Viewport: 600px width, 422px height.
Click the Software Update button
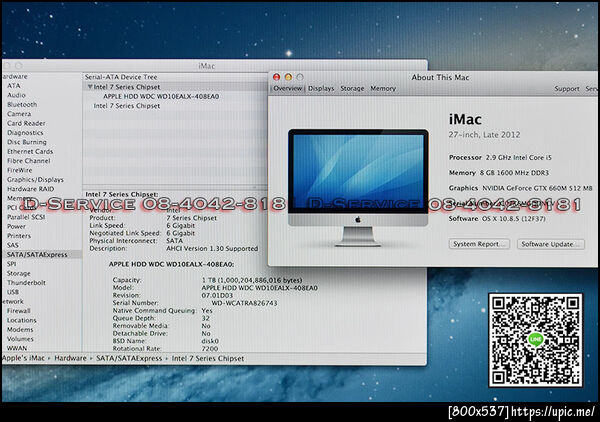[x=551, y=244]
